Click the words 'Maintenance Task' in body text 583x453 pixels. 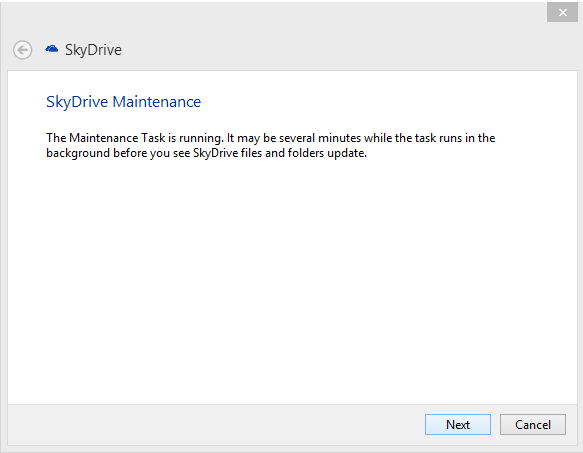point(117,138)
